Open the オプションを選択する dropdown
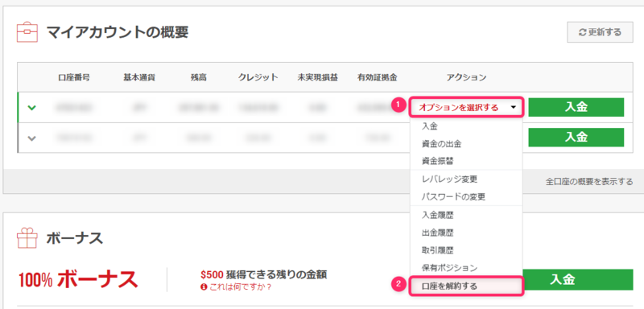 pos(466,108)
